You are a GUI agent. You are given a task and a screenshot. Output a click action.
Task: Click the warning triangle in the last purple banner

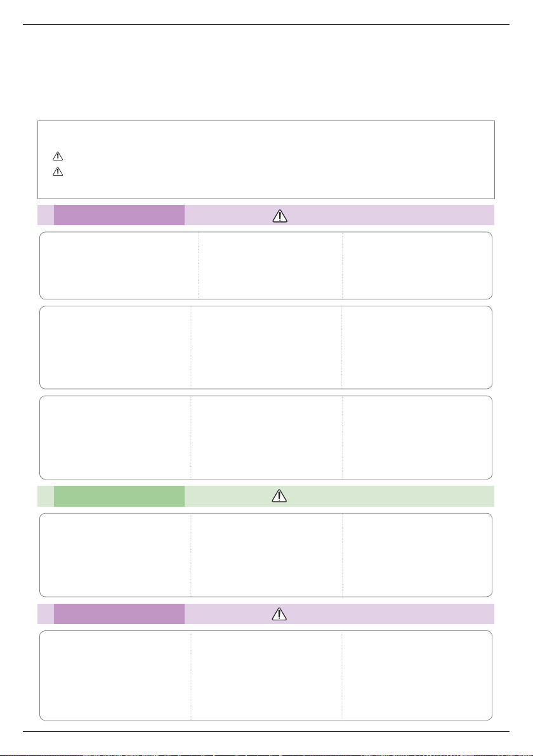pos(279,614)
